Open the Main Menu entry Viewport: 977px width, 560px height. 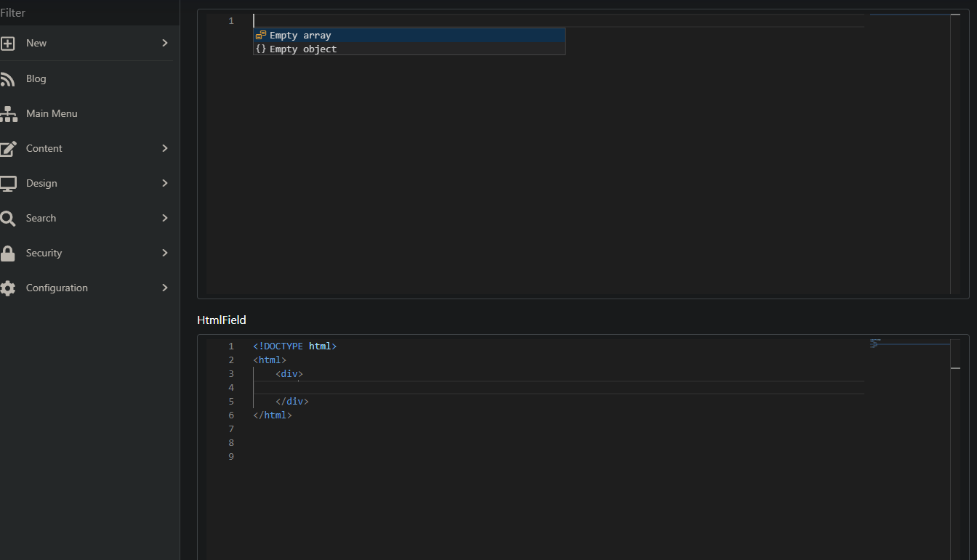pyautogui.click(x=52, y=113)
